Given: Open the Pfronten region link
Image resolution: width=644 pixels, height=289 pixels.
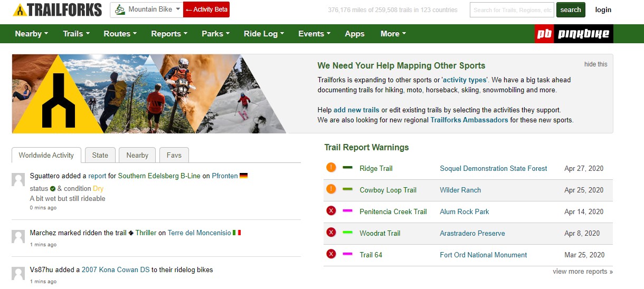Looking at the screenshot, I should point(224,176).
